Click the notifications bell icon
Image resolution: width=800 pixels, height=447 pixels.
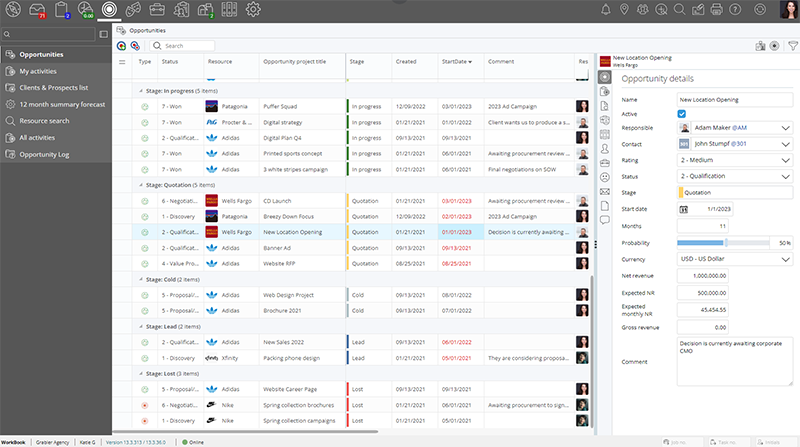coord(606,10)
